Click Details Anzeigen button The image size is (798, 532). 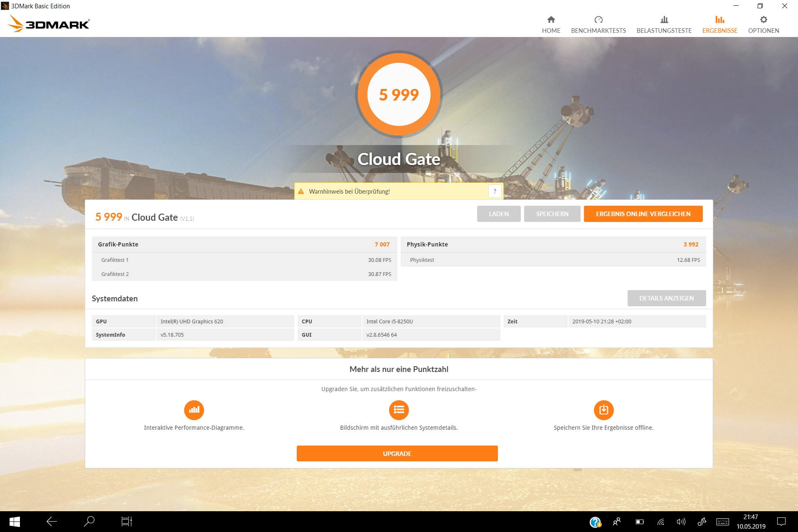pyautogui.click(x=666, y=298)
